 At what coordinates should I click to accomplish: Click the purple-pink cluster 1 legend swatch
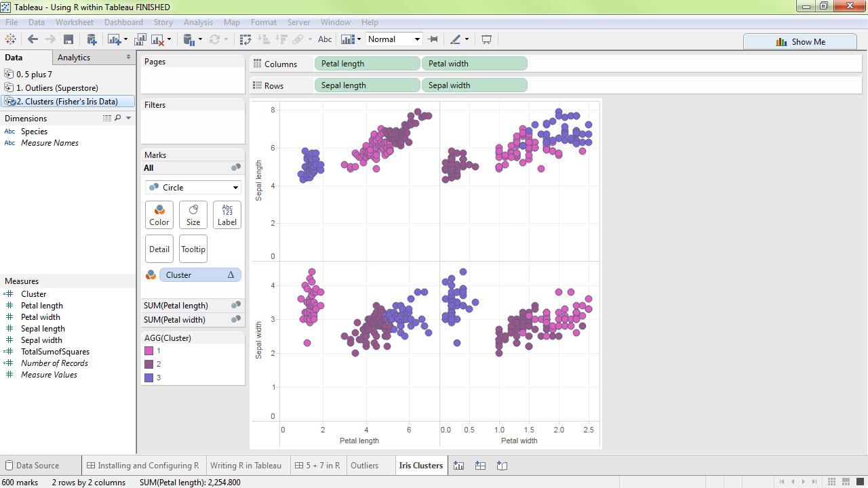click(149, 351)
